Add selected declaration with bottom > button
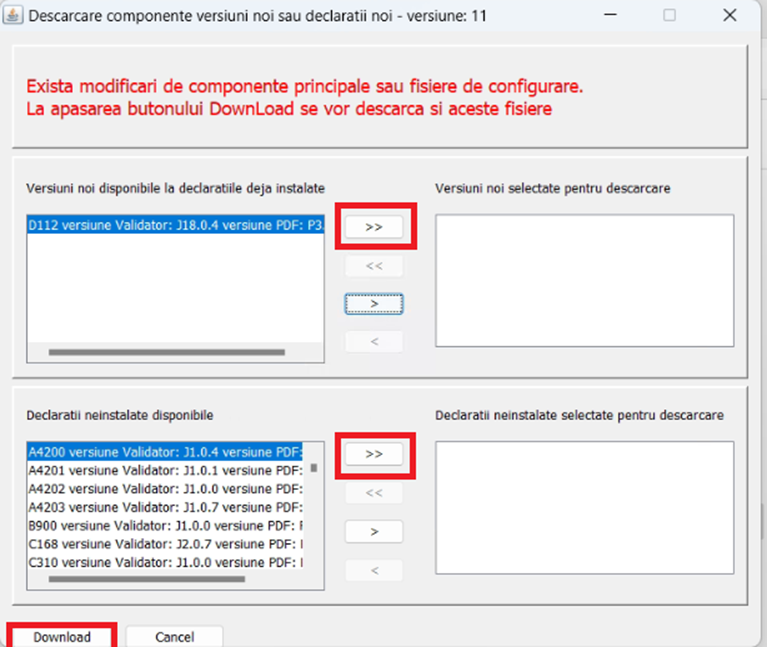 tap(374, 531)
